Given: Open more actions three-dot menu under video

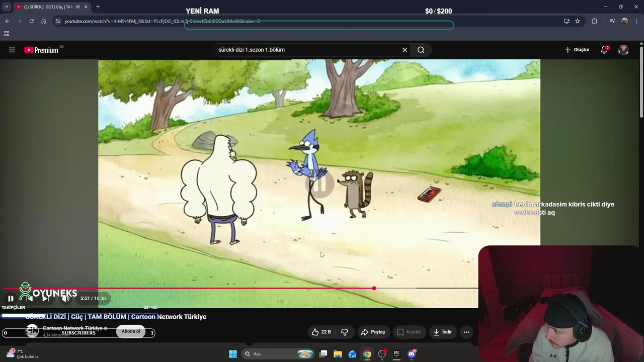Looking at the screenshot, I should click(466, 332).
